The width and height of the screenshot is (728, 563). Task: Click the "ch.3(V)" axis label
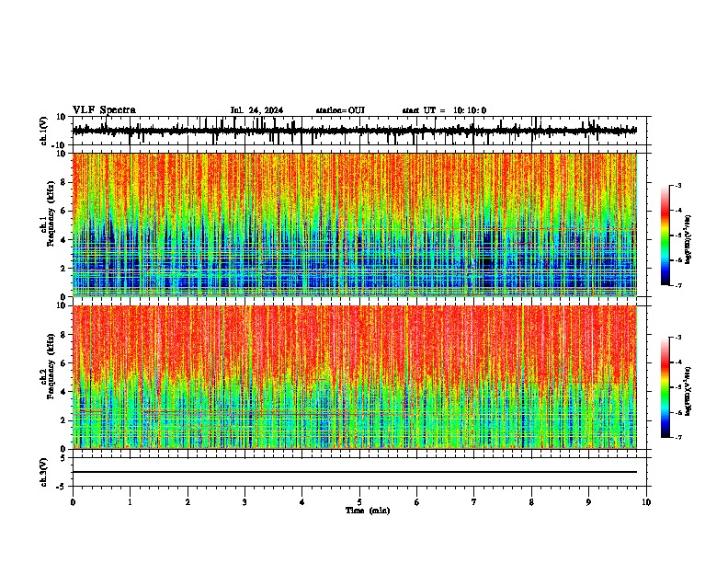[x=44, y=473]
